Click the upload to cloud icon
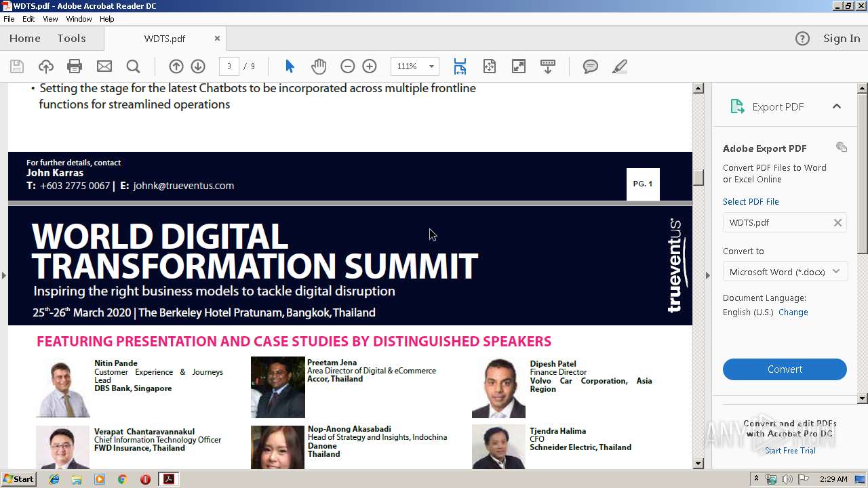868x488 pixels. (x=45, y=66)
